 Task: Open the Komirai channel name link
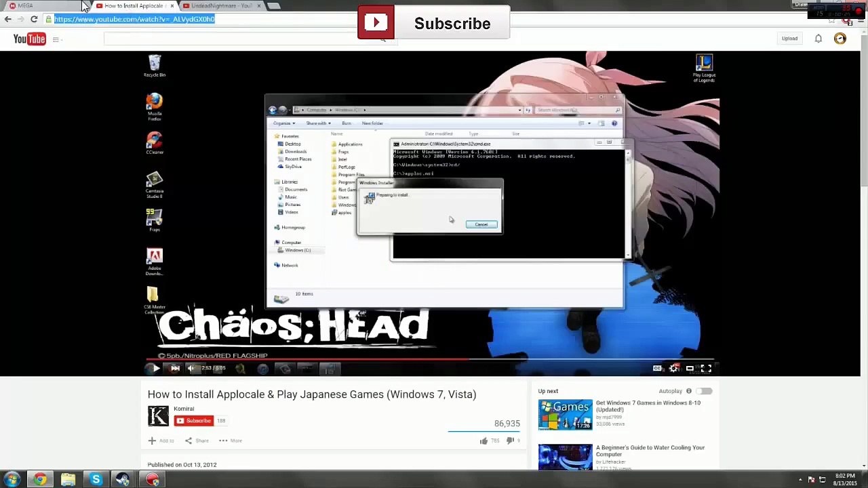coord(184,409)
